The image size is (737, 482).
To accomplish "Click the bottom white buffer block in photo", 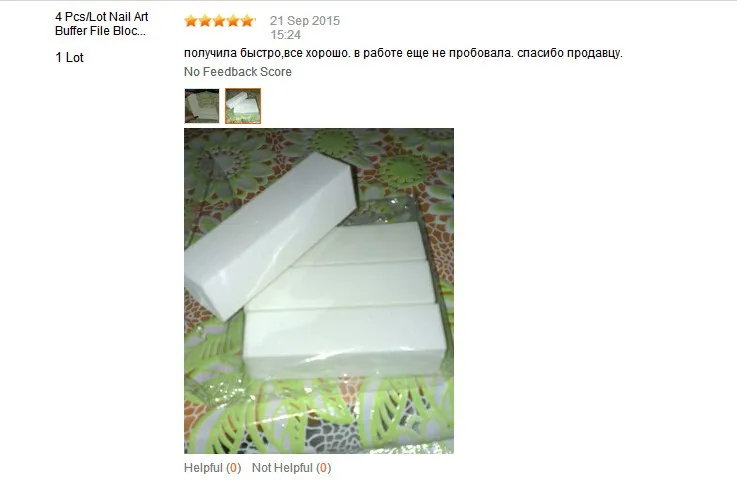I will [345, 340].
